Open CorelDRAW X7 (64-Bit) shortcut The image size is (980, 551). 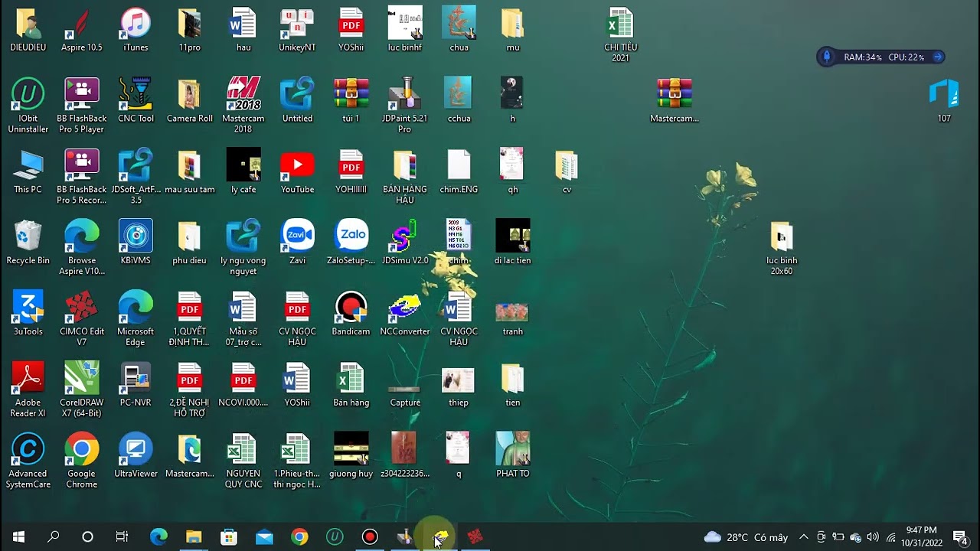click(x=81, y=390)
